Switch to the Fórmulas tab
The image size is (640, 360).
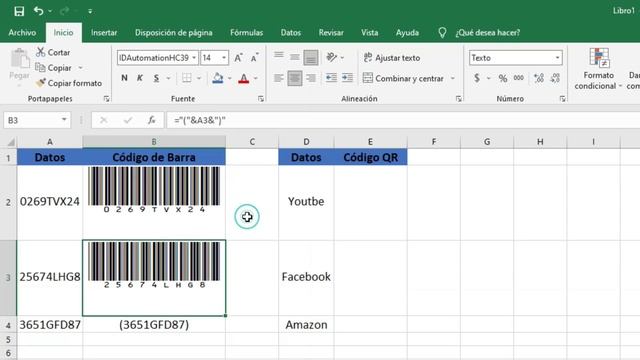tap(247, 33)
